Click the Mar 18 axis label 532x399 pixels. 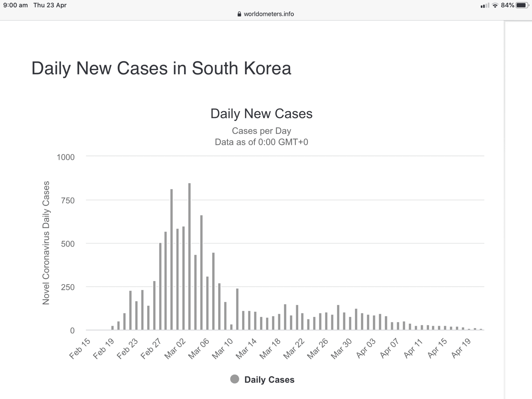pyautogui.click(x=270, y=349)
